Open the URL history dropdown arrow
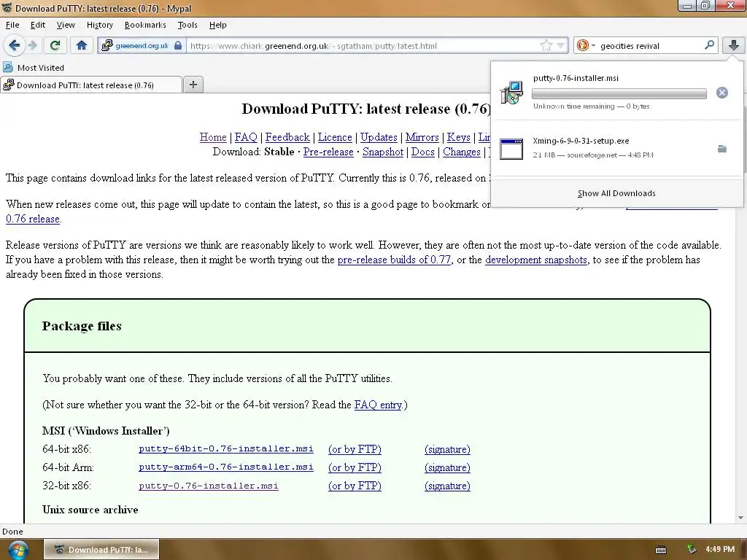Image resolution: width=747 pixels, height=560 pixels. tap(561, 46)
